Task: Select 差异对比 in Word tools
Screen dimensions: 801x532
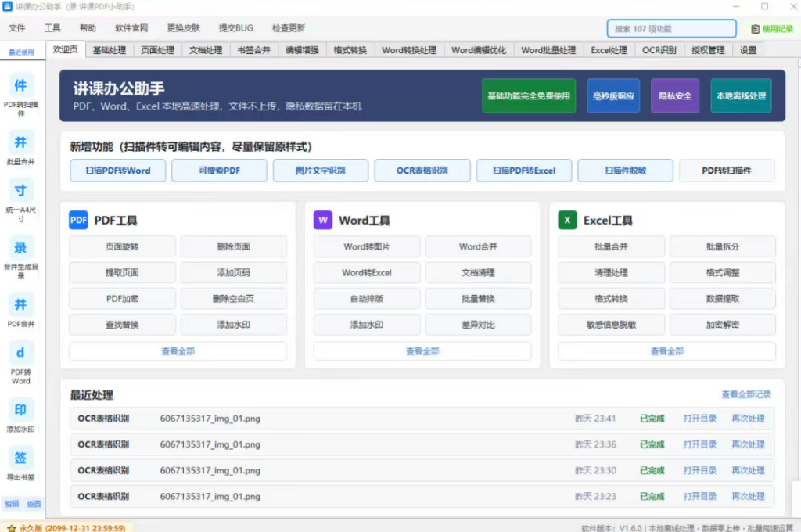Action: [x=478, y=325]
